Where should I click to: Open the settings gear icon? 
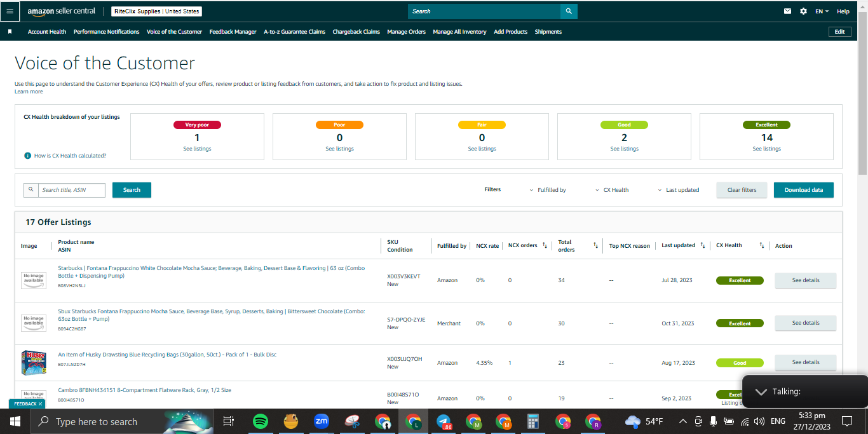(x=803, y=11)
